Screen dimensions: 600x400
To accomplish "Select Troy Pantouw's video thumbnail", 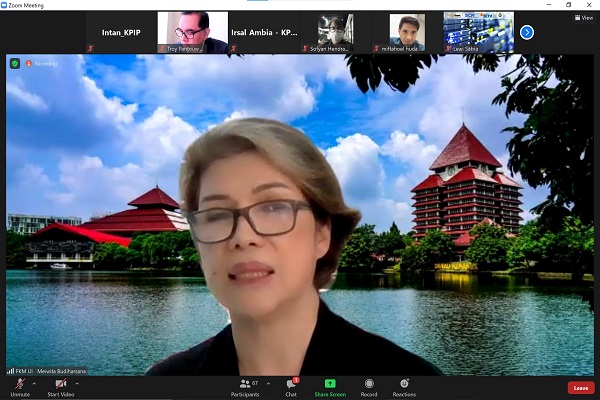I will [192, 32].
